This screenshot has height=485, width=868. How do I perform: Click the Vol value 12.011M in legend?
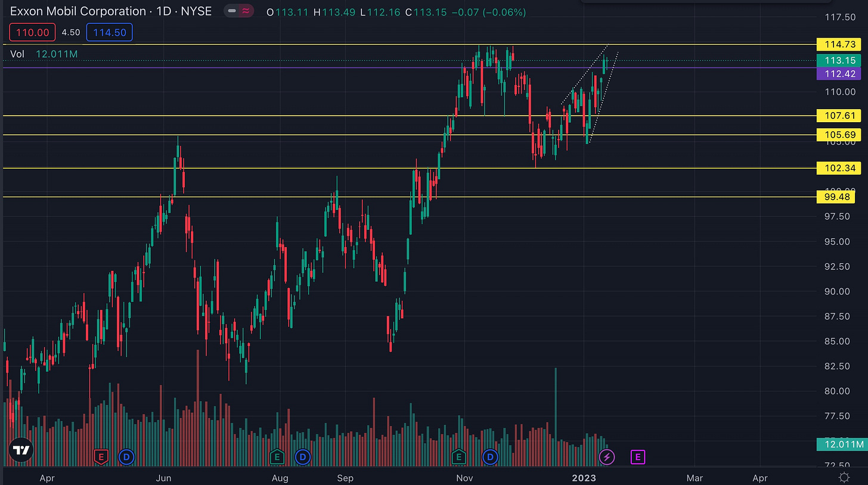click(57, 54)
